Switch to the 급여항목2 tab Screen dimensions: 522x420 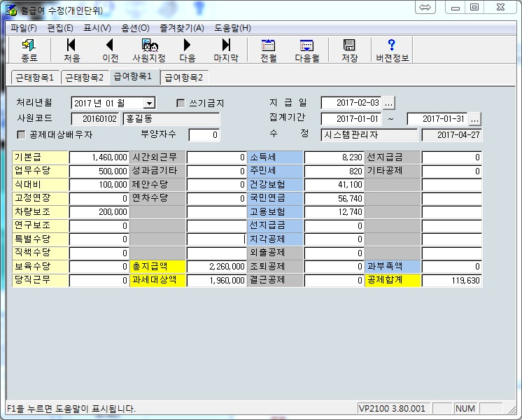point(184,77)
